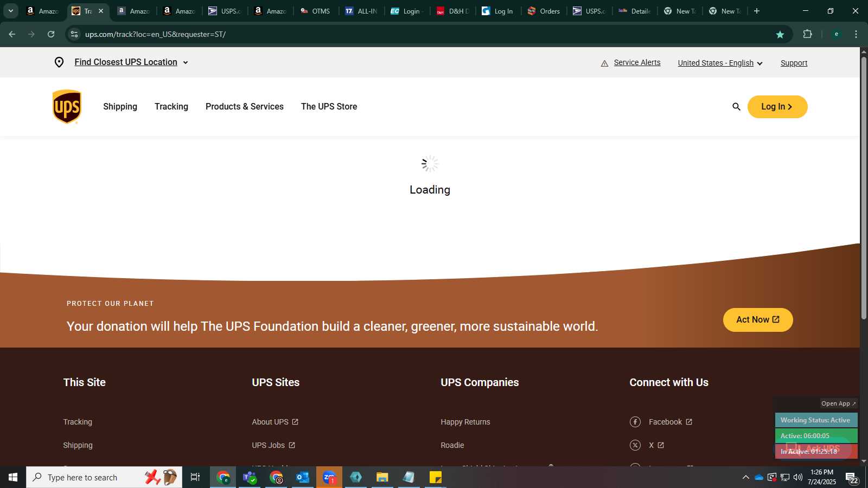Click the location pin icon
Image resolution: width=868 pixels, height=488 pixels.
click(59, 62)
